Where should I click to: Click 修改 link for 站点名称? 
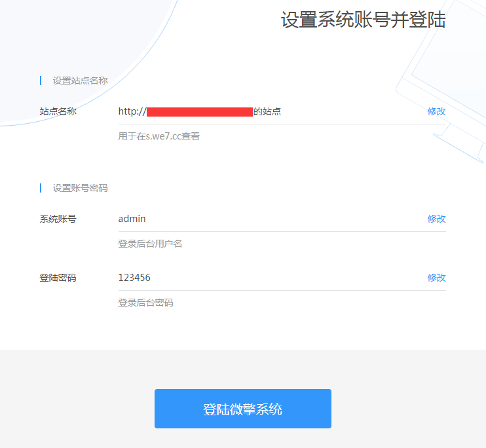pyautogui.click(x=436, y=111)
